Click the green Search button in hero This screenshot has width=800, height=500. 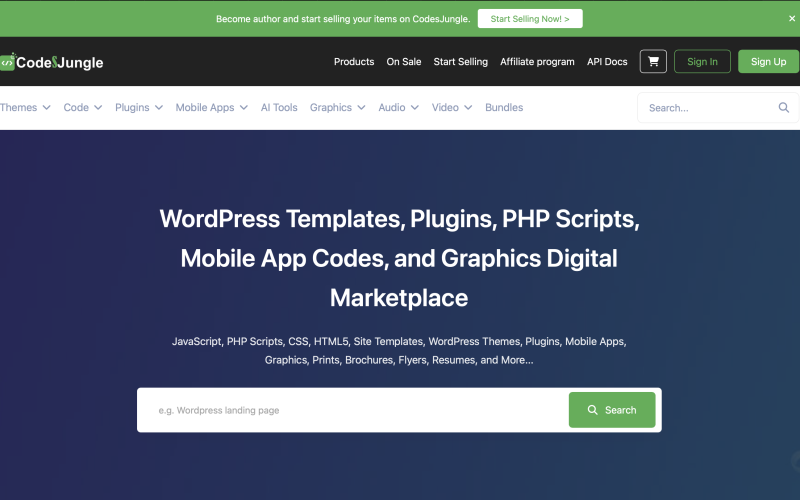coord(612,410)
